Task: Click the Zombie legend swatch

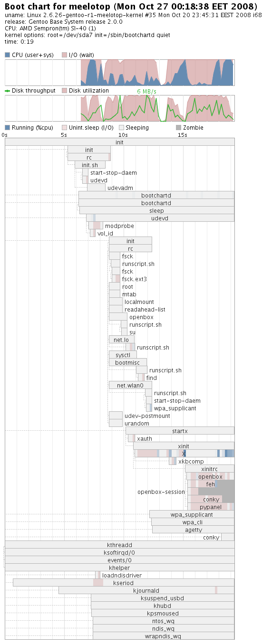Action: pos(178,128)
